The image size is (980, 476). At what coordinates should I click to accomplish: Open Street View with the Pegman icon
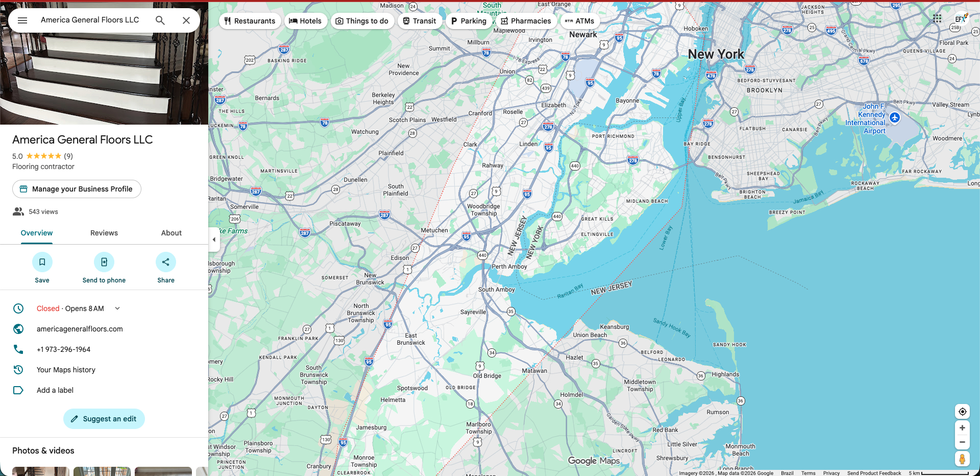coord(962,459)
